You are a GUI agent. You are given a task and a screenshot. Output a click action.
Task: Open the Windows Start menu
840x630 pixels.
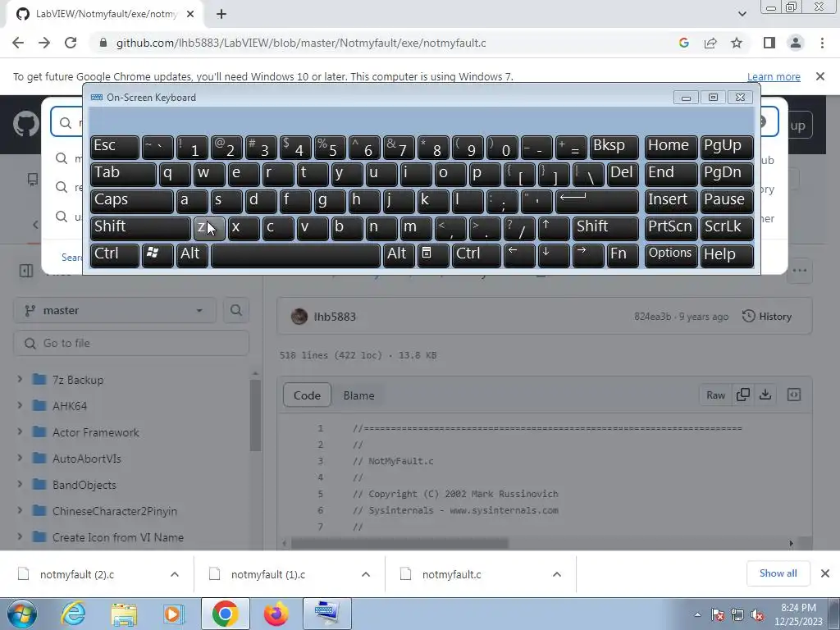click(22, 614)
